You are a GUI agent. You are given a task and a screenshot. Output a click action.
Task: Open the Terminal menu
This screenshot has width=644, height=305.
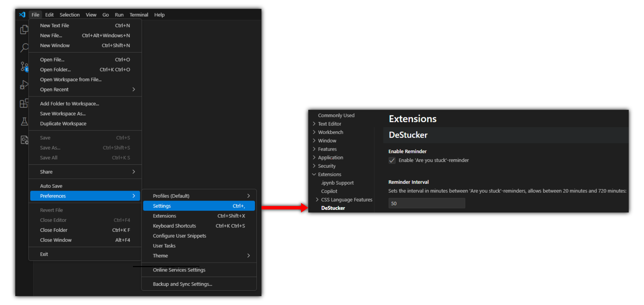point(139,15)
